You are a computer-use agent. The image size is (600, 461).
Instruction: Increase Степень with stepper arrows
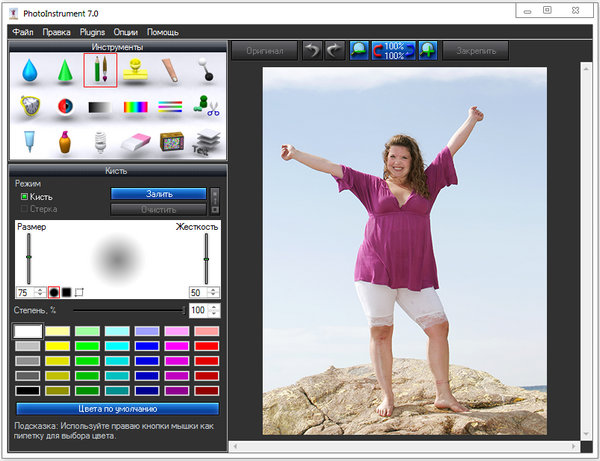(214, 307)
